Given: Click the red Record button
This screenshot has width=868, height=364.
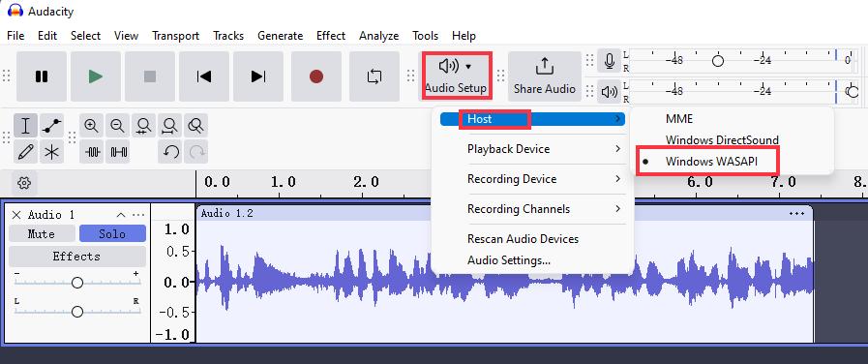Looking at the screenshot, I should 316,76.
